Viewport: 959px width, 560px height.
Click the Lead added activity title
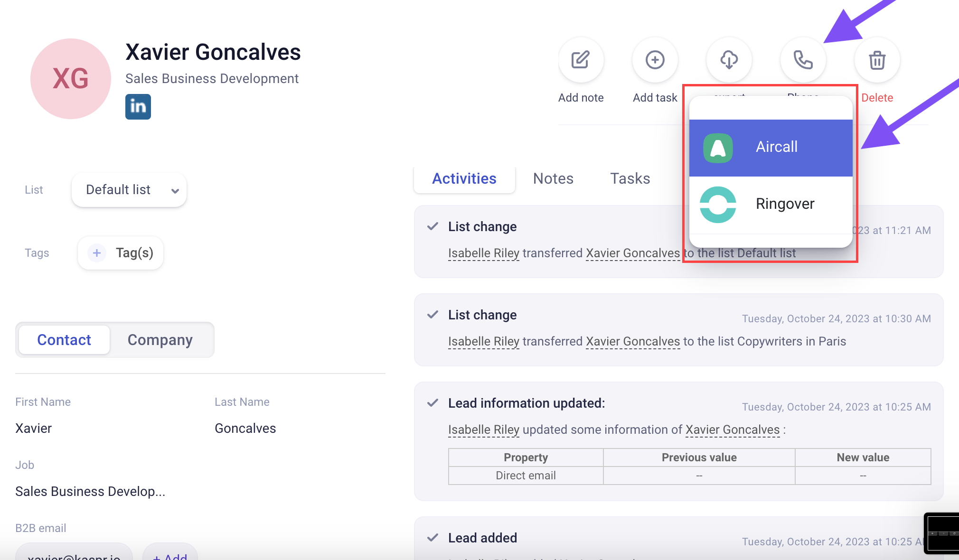(x=482, y=538)
